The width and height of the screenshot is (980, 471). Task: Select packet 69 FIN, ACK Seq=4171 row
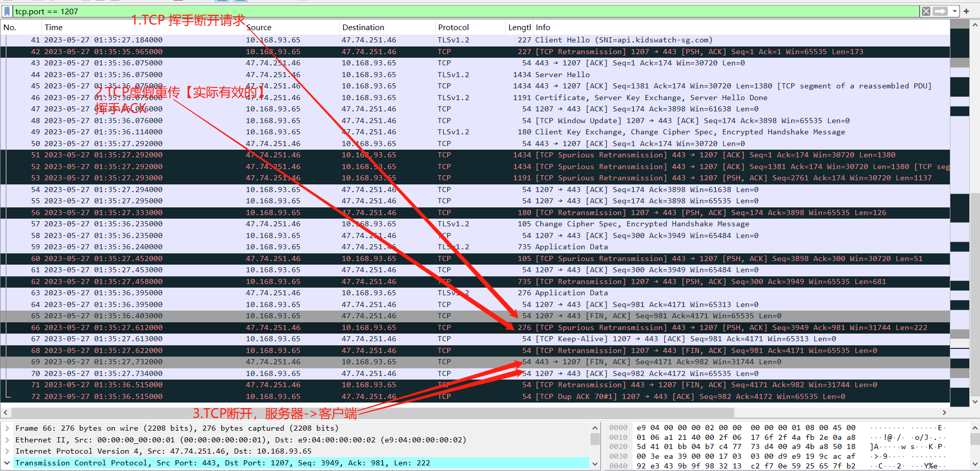475,362
